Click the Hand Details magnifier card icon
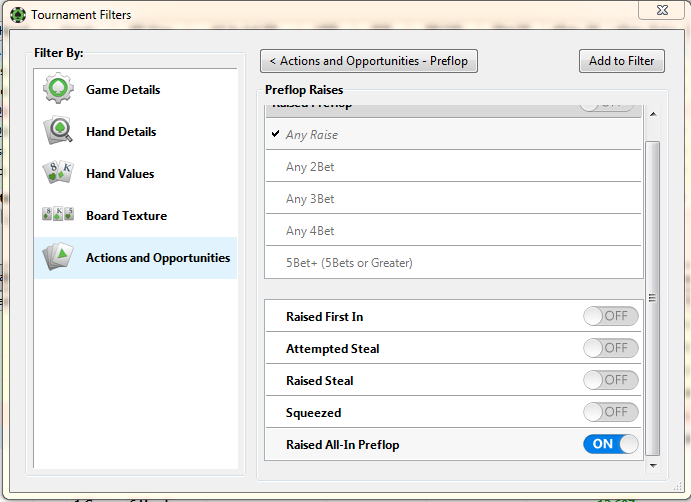Viewport: 691px width, 502px height. click(x=58, y=132)
